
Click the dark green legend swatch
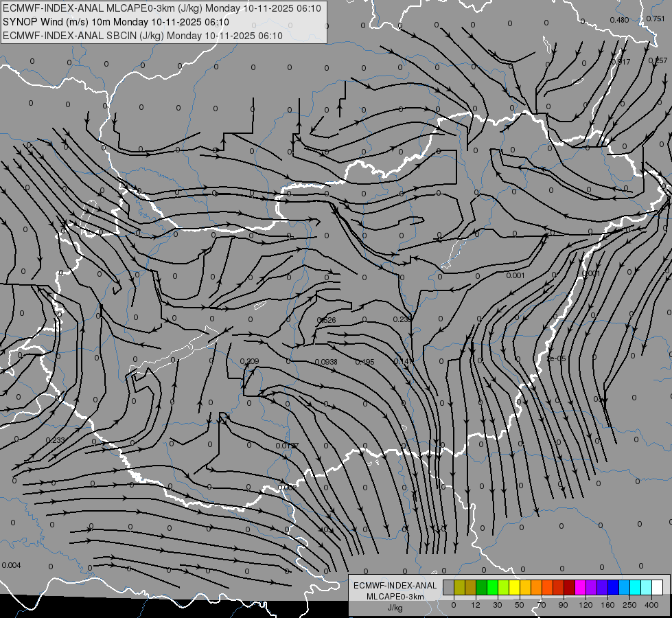click(482, 588)
